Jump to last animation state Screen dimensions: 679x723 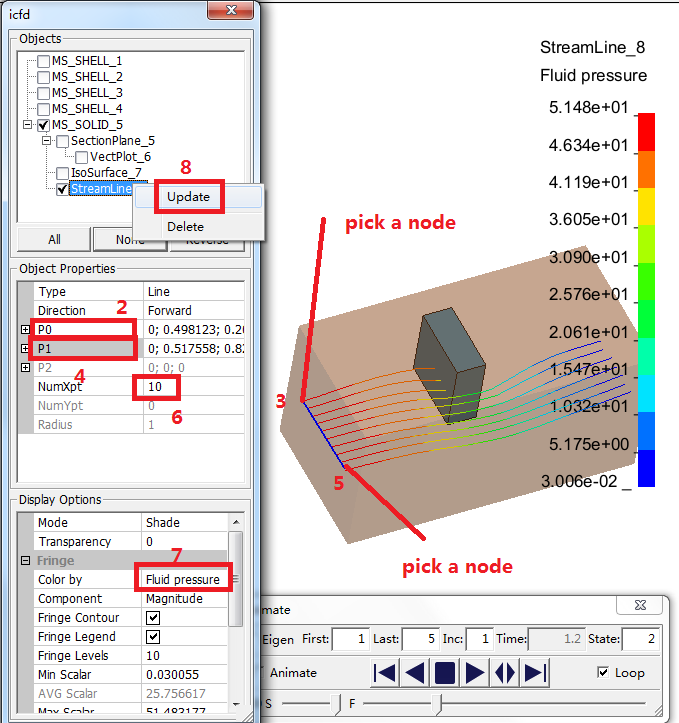535,673
